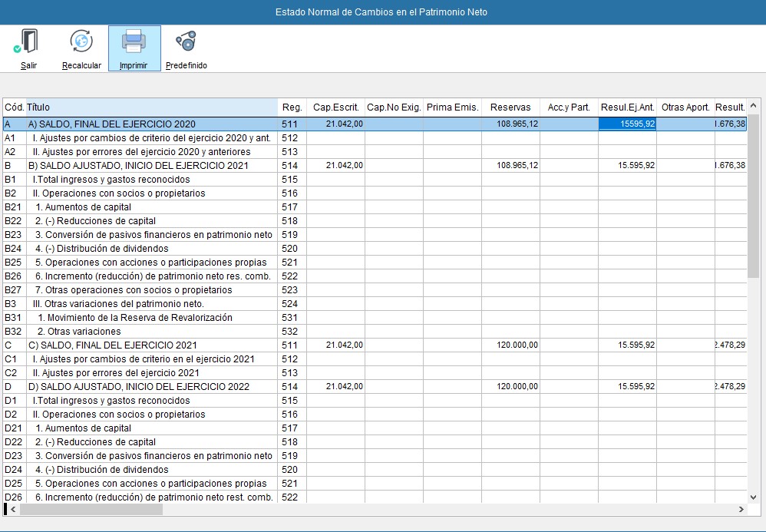
Task: Select the 4. (-) Distribución de dividendos row B24
Action: tap(101, 249)
